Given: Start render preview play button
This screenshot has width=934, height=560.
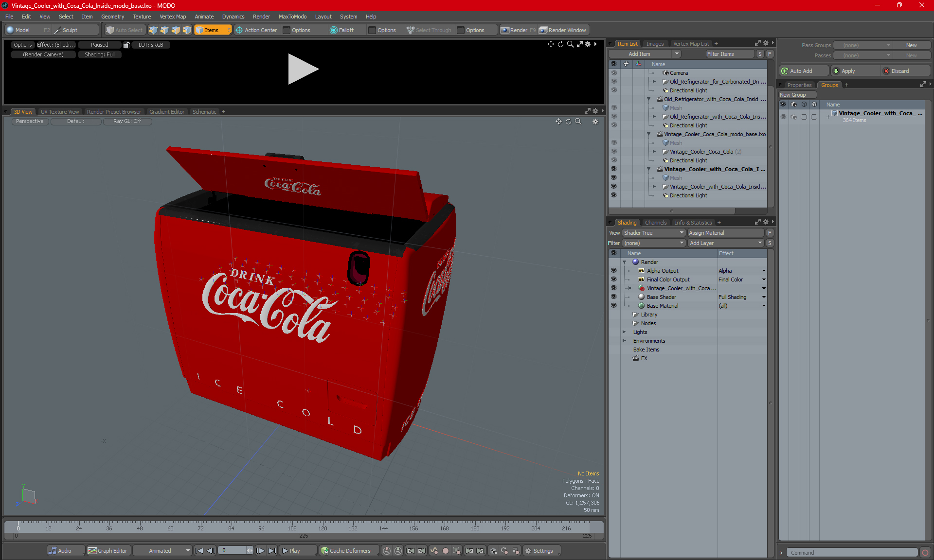Looking at the screenshot, I should [303, 69].
